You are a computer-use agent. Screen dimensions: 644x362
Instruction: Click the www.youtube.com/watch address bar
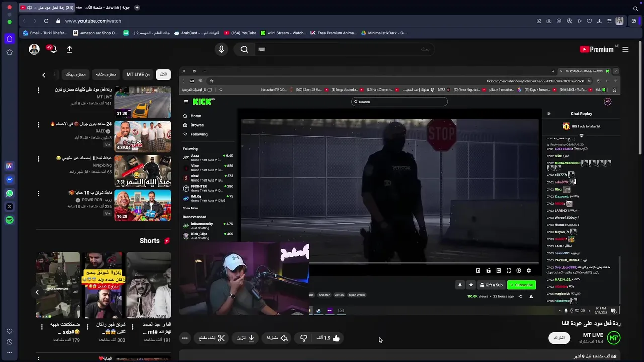tap(93, 21)
